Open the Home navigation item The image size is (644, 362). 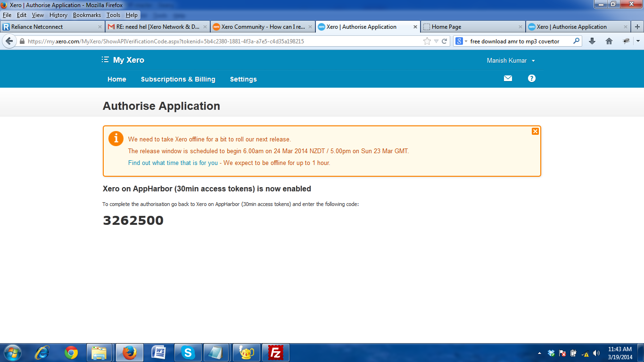tap(117, 79)
